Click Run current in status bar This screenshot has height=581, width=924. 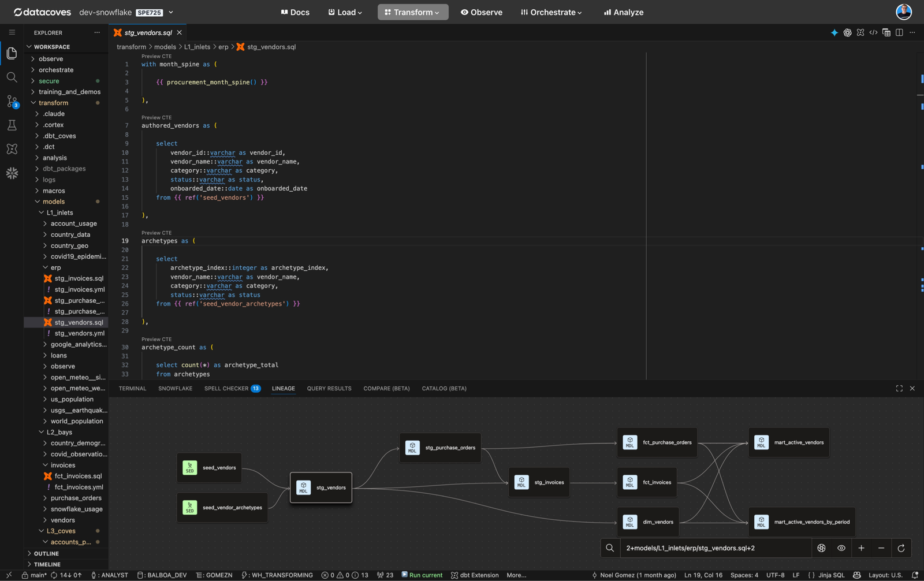422,575
